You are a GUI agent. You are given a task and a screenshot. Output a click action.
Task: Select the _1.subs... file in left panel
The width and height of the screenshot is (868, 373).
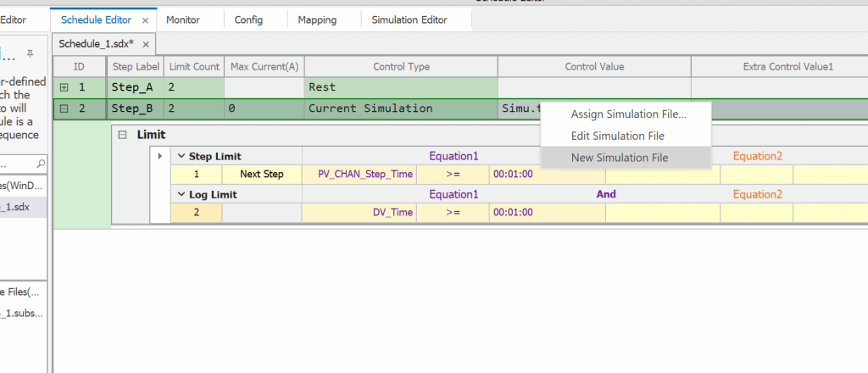click(21, 313)
